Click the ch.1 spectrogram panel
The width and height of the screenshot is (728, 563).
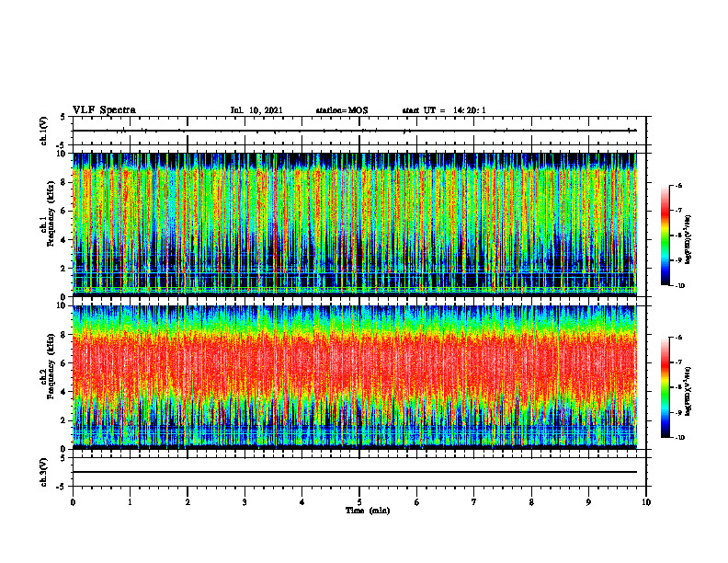tap(355, 224)
